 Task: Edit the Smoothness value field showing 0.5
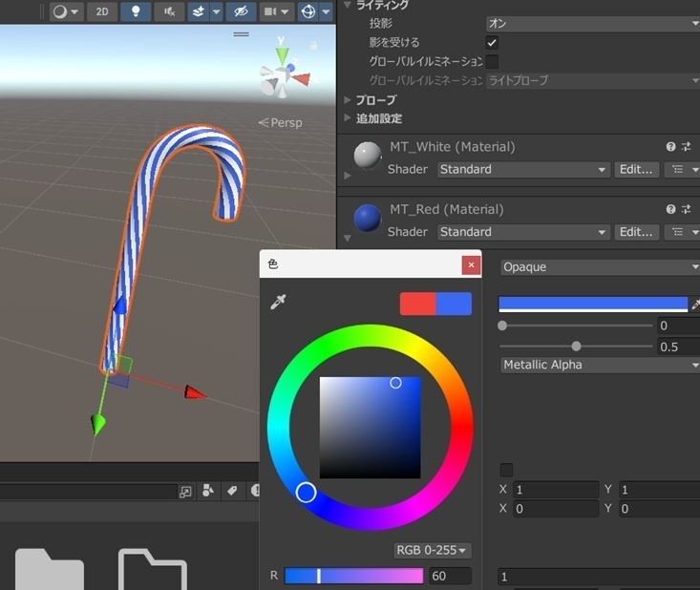(679, 347)
